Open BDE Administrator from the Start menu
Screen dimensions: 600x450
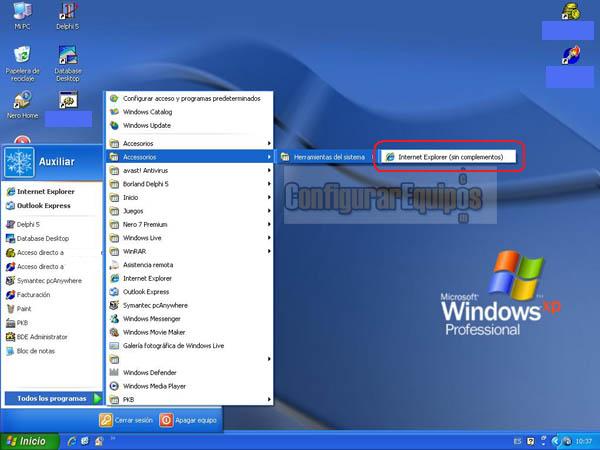tap(37, 337)
